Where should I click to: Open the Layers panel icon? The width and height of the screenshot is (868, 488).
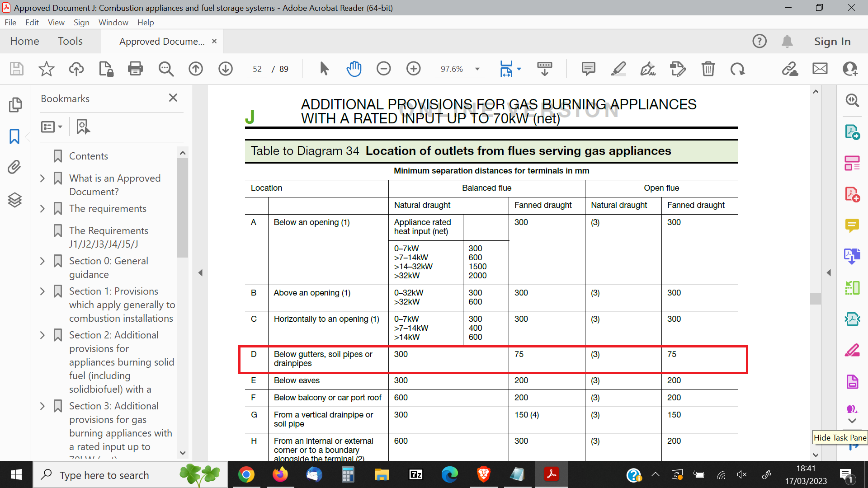tap(14, 199)
